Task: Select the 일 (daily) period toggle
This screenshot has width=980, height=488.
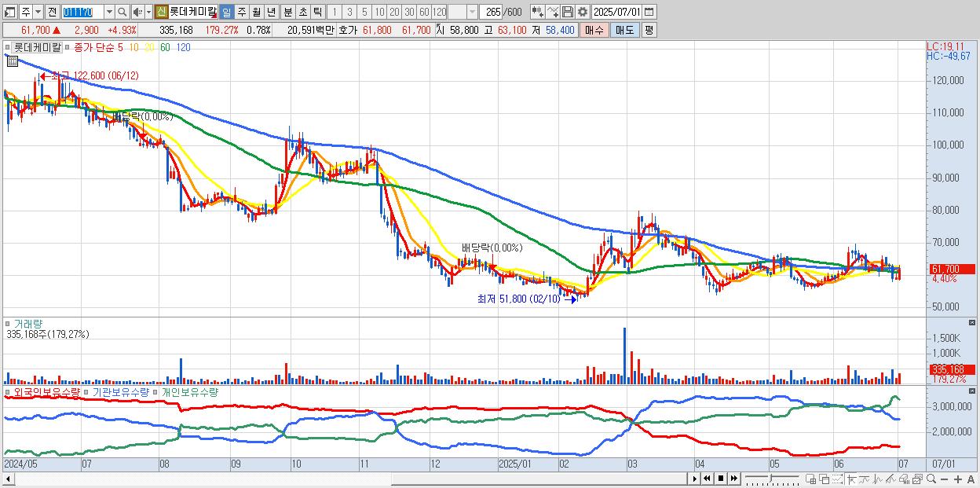Action: coord(226,12)
